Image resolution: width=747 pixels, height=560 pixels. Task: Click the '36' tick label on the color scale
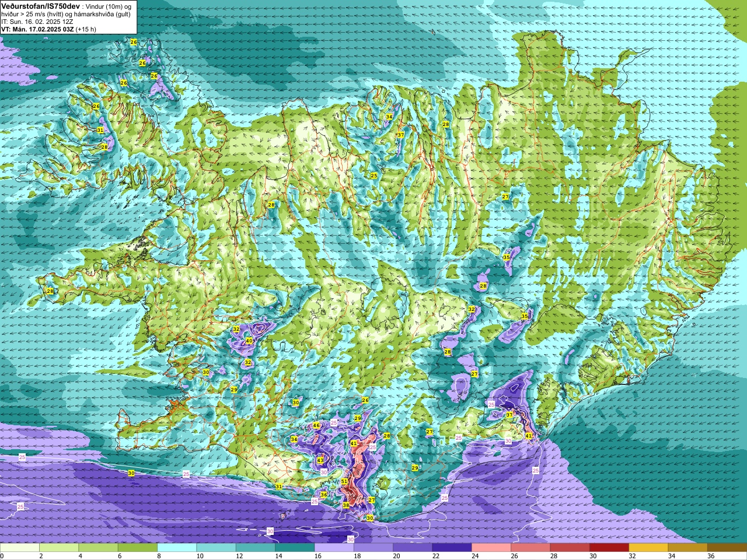[711, 556]
